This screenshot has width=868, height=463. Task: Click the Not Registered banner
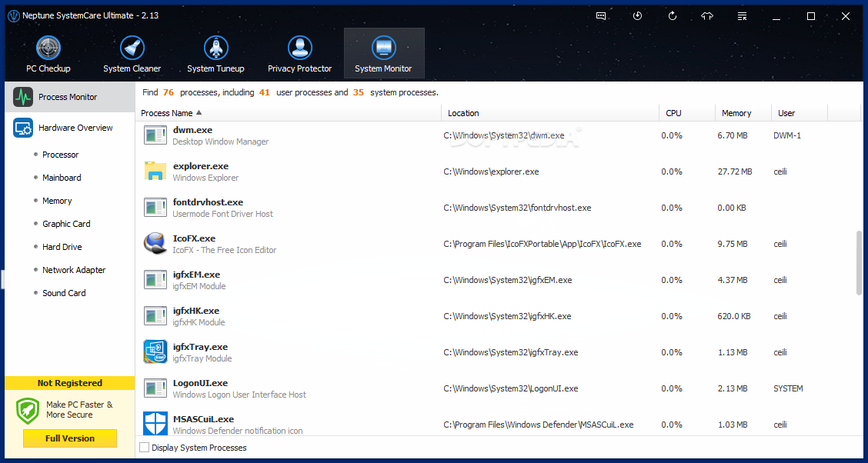[70, 383]
